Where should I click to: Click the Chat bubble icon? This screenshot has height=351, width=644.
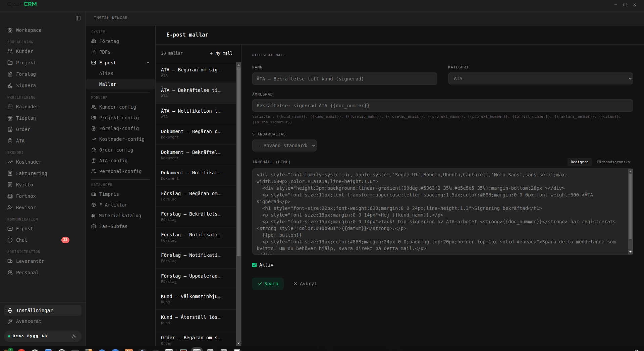pyautogui.click(x=10, y=240)
